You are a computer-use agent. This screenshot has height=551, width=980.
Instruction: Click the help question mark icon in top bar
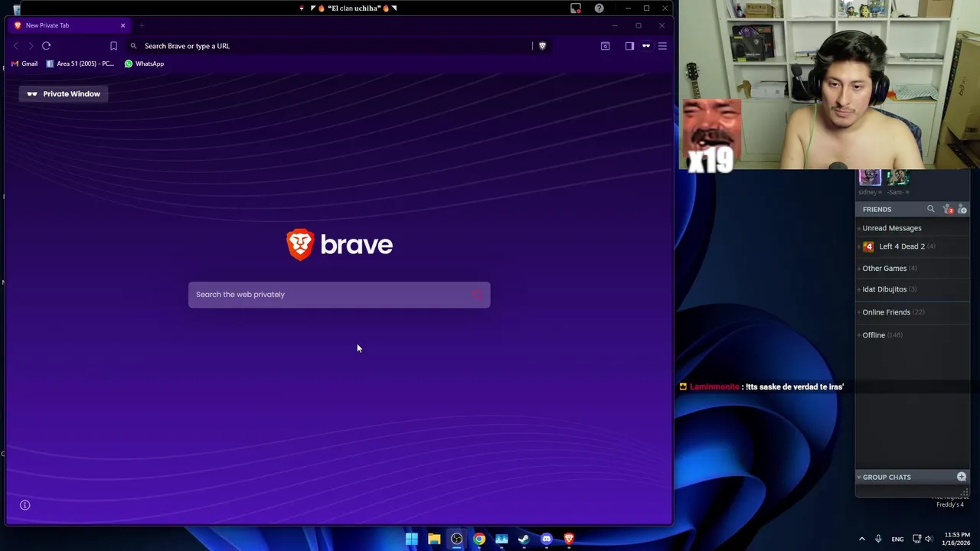tap(599, 8)
